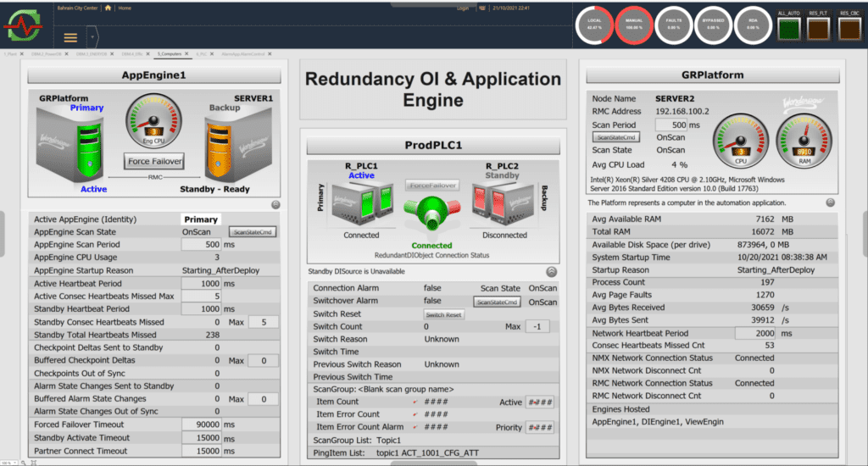Image resolution: width=868 pixels, height=466 pixels.
Task: Click the ScanGroup Priority #### field
Action: tap(540, 427)
